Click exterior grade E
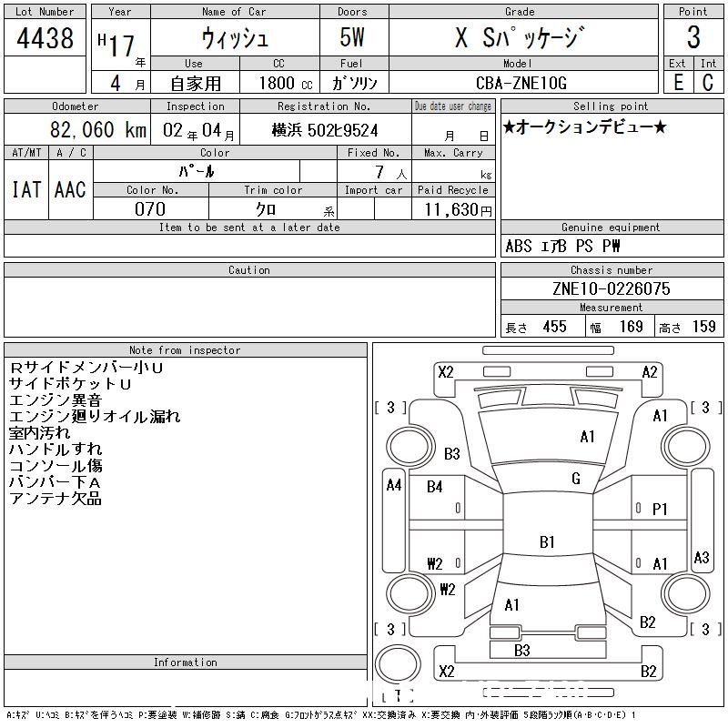Image resolution: width=728 pixels, height=728 pixels. click(678, 83)
